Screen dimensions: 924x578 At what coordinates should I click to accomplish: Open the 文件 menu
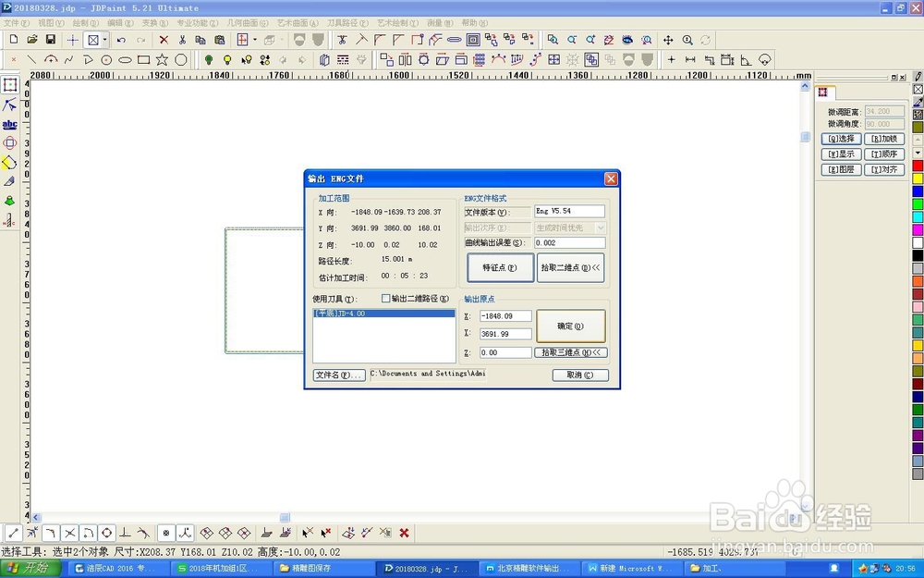[17, 23]
